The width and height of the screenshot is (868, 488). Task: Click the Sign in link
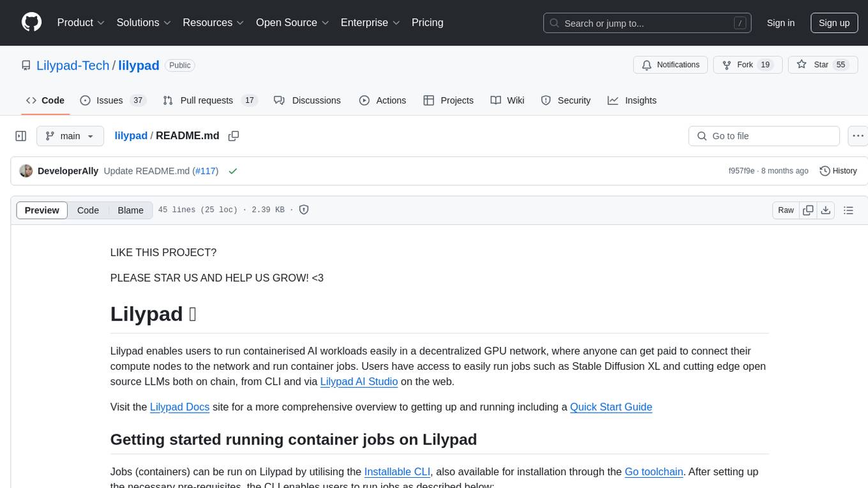pos(781,23)
